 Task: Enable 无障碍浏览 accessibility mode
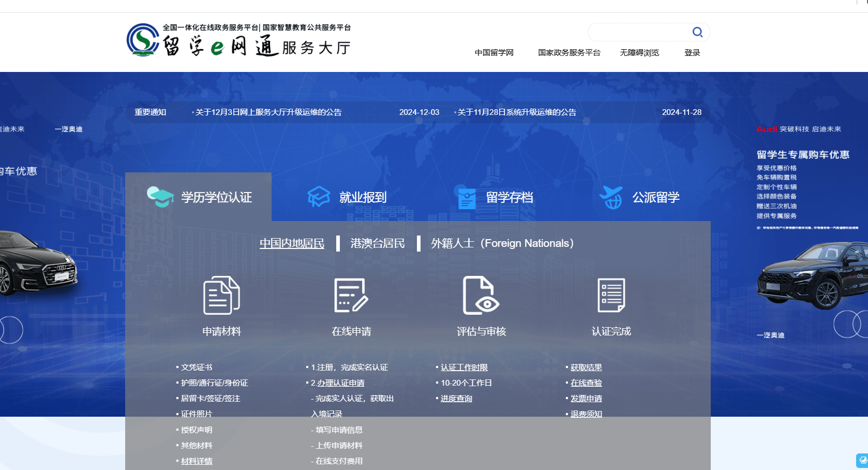[x=639, y=53]
